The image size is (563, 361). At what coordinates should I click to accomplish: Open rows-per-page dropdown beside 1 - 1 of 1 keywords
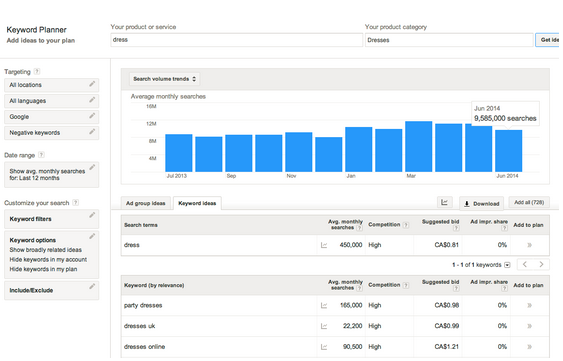[507, 265]
